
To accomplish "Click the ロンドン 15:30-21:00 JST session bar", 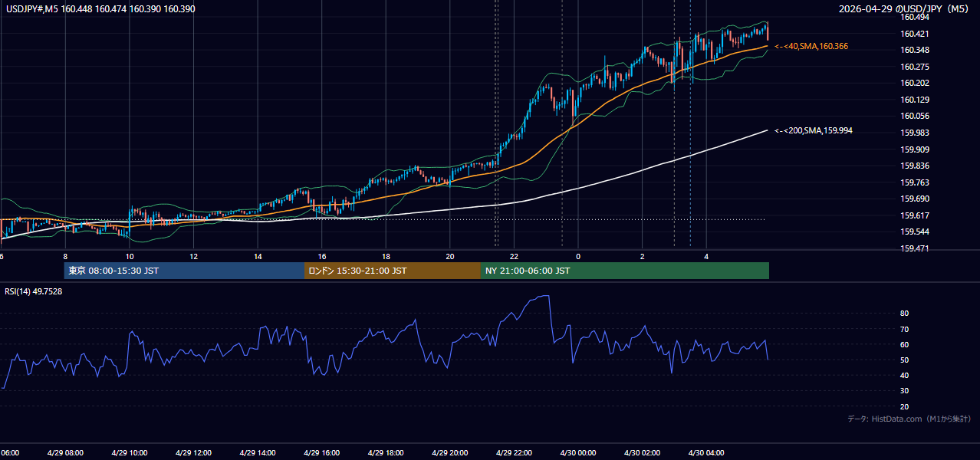I will pyautogui.click(x=393, y=271).
